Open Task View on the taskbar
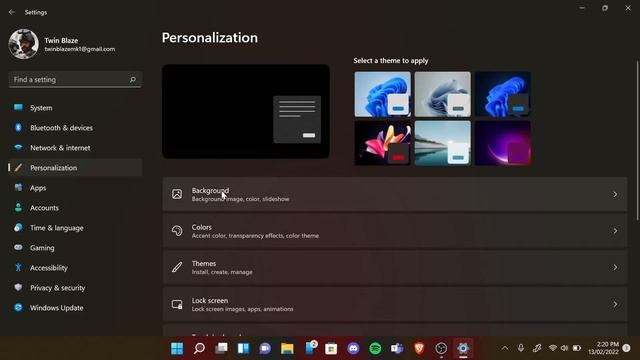Viewport: 640px width, 360px height. point(221,349)
